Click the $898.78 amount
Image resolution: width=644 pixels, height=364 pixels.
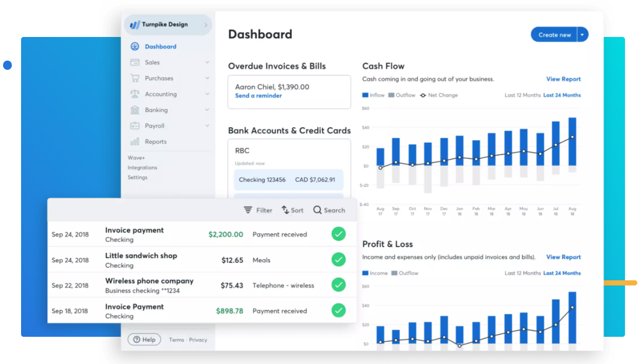tap(229, 311)
